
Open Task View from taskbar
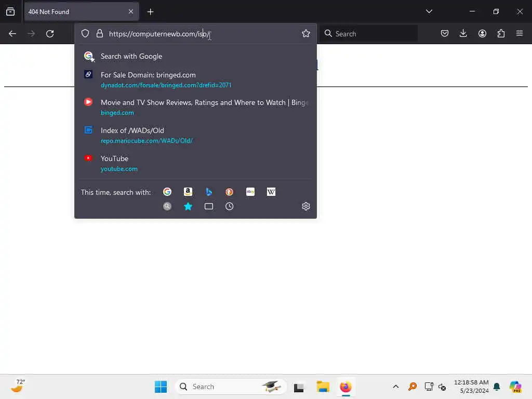click(299, 387)
